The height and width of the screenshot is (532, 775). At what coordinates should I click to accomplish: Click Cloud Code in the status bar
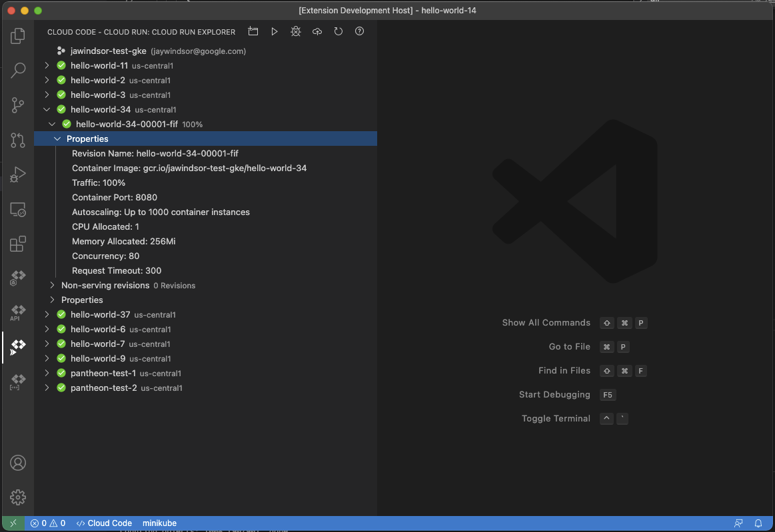click(x=105, y=523)
